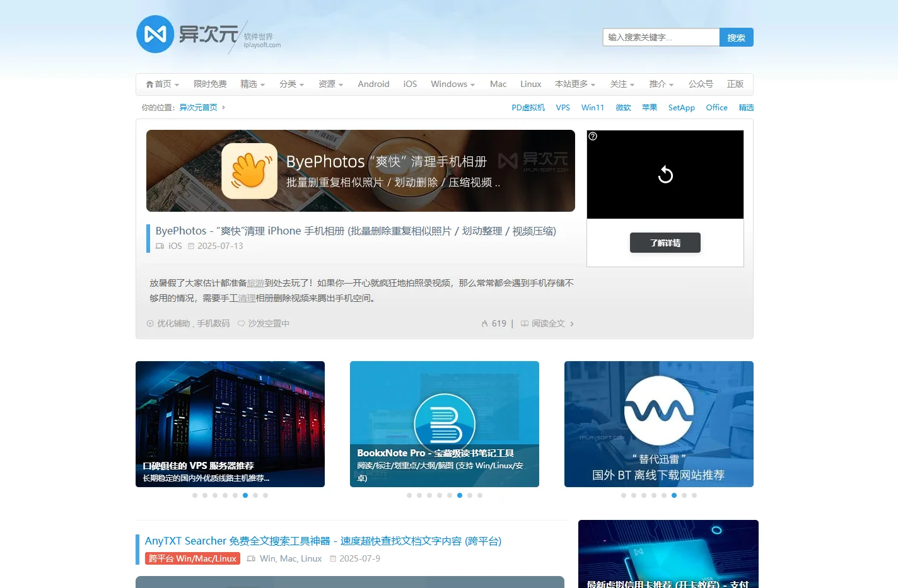The width and height of the screenshot is (898, 588).
Task: Click the 异次元首页 breadcrumb link
Action: click(x=198, y=108)
